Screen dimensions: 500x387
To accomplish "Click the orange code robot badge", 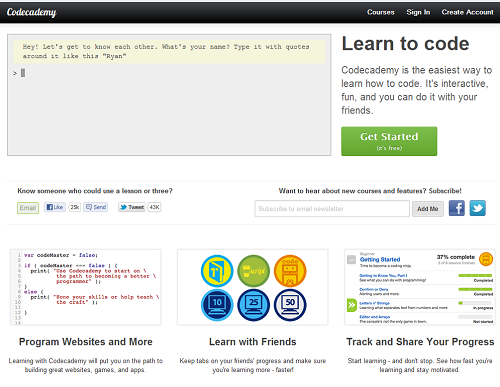I will (290, 271).
